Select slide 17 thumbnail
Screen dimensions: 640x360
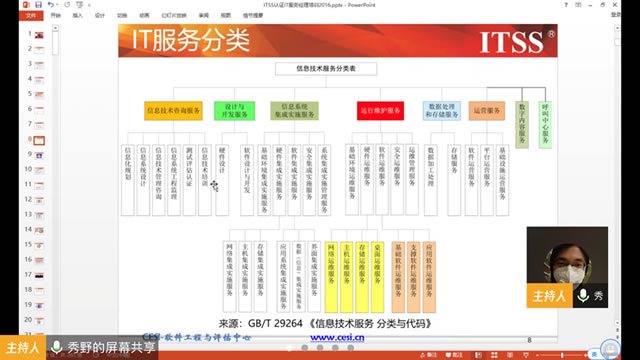point(39,276)
